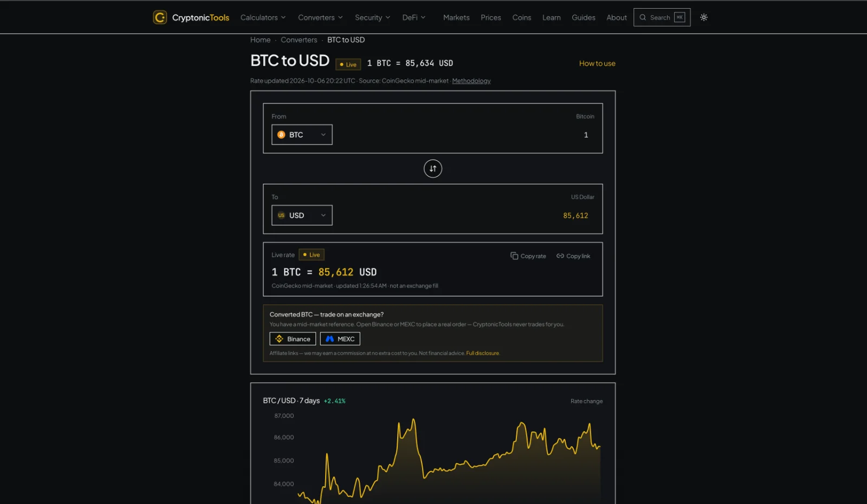
Task: Click the Copy rate icon
Action: (514, 256)
